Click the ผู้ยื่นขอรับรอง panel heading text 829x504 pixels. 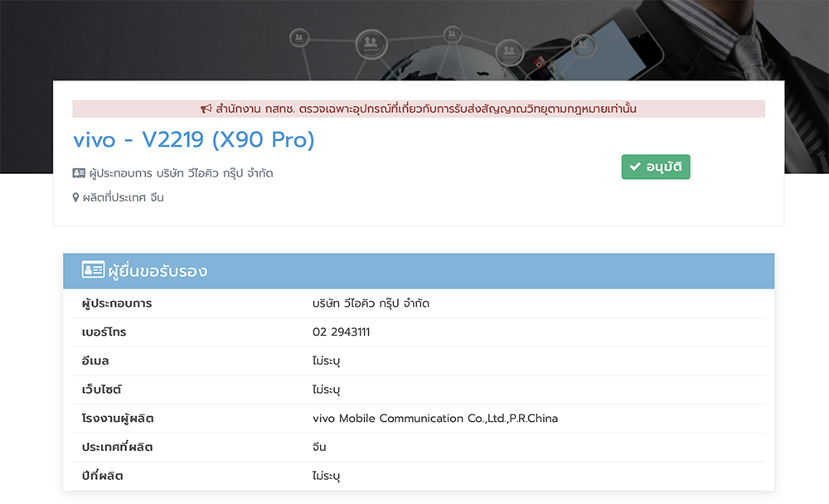pos(158,271)
